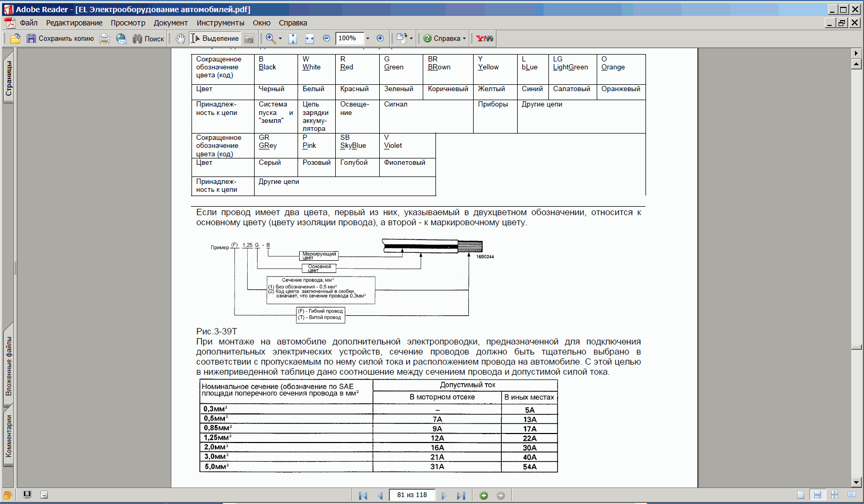The width and height of the screenshot is (864, 504).
Task: Toggle Continuous Facing page layout
Action: 834,495
